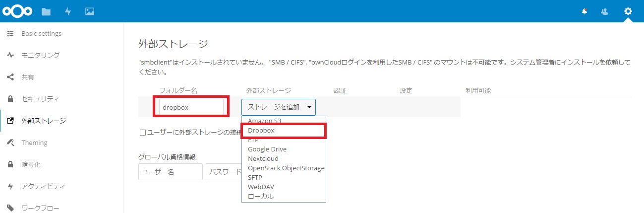Open the Files app folder icon
This screenshot has height=213, width=644.
click(46, 11)
